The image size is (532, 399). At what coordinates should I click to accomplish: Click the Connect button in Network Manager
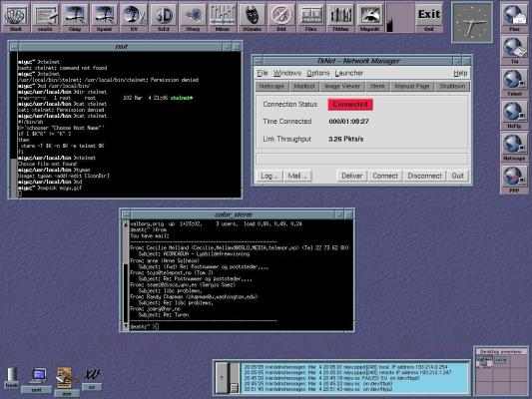(385, 176)
